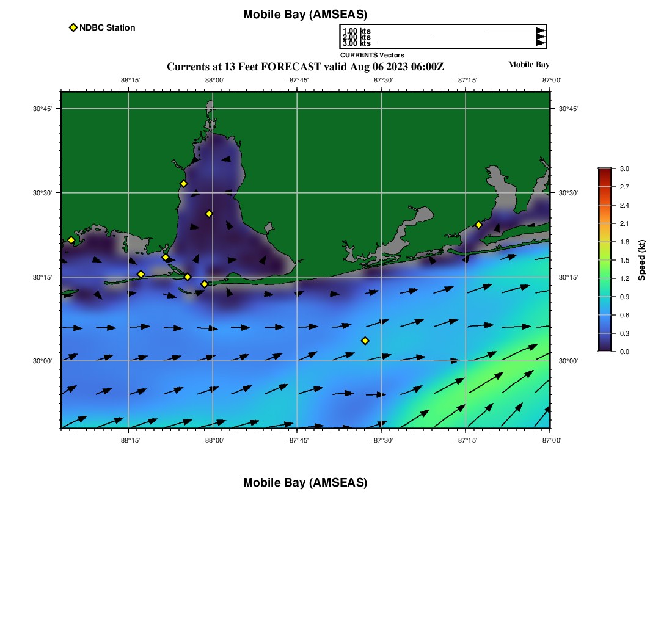Viewport: 672px width, 641px height.
Task: Click the 2.00 kts label in vector legend
Action: coord(357,37)
